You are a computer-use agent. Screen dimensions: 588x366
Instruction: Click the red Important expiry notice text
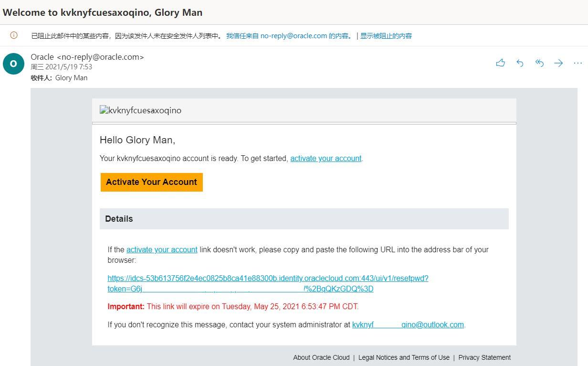coord(233,306)
